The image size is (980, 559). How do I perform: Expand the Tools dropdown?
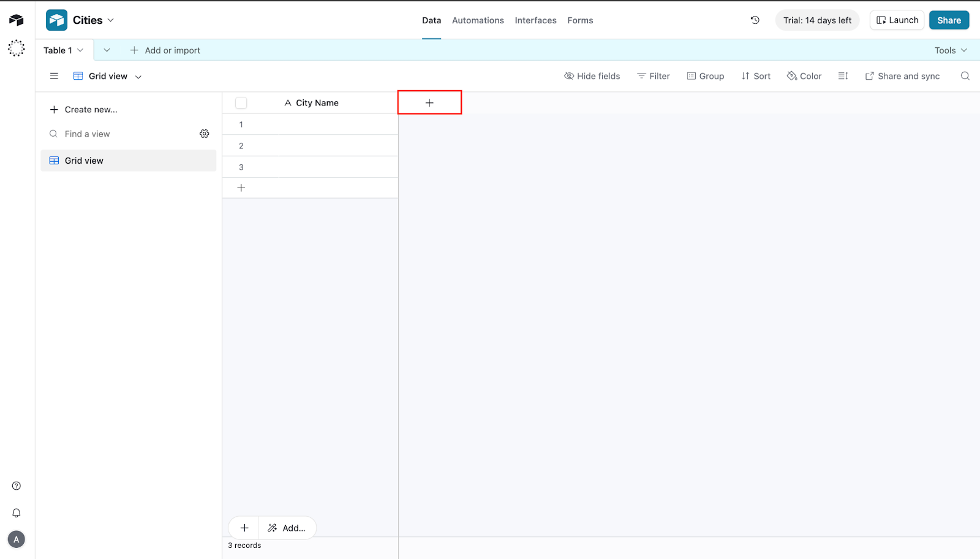[x=951, y=50]
